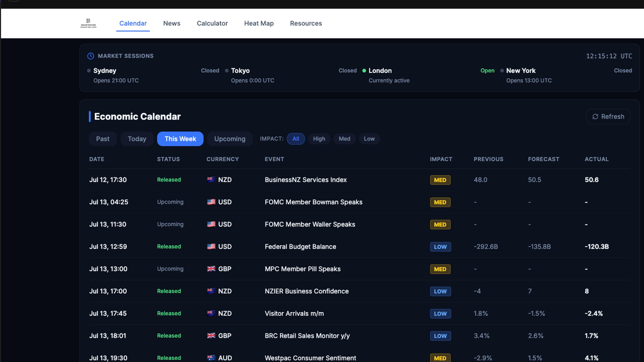Image resolution: width=644 pixels, height=362 pixels.
Task: Click the 12:15:12 UTC clock readout
Action: [x=609, y=56]
